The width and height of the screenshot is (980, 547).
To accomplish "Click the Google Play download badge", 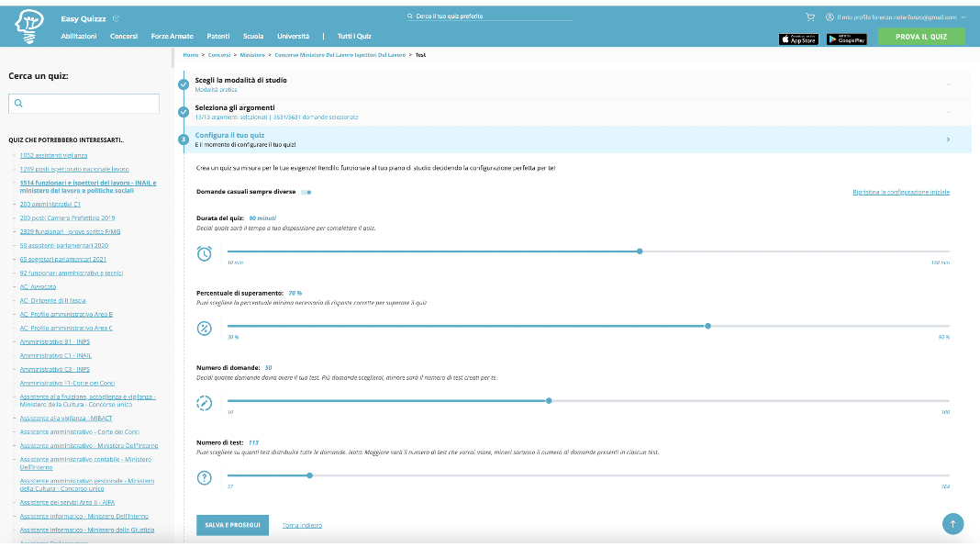I will click(x=846, y=39).
